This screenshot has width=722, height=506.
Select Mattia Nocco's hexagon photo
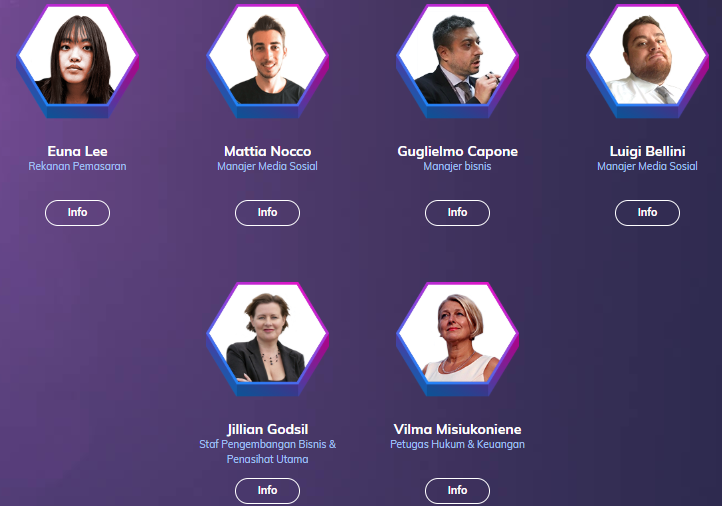(x=268, y=61)
